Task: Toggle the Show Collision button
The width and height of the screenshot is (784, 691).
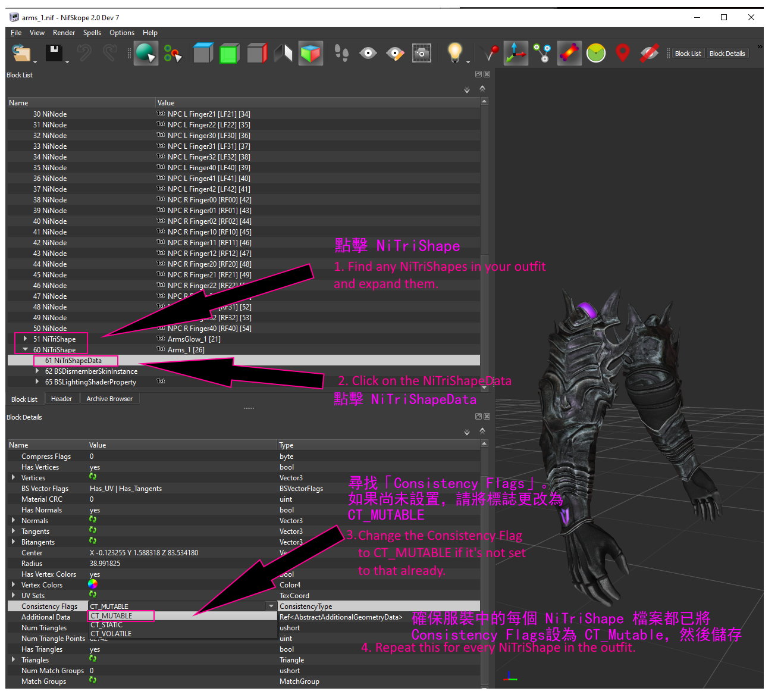Action: (x=569, y=54)
